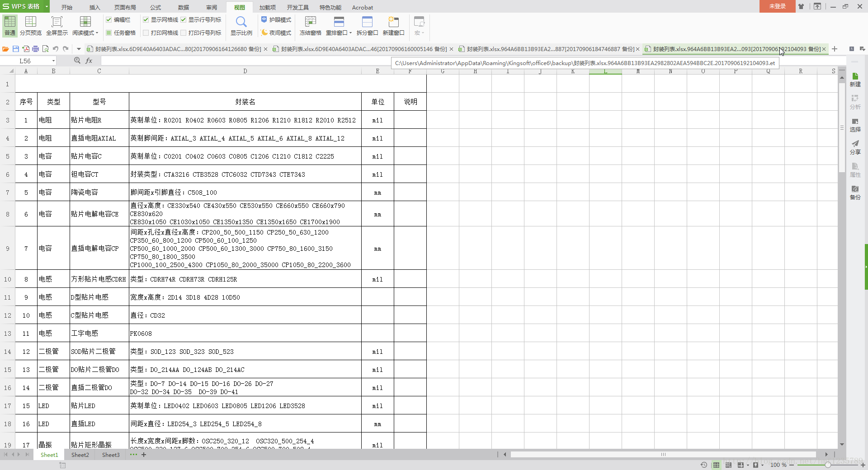Open the Formulas (公式) ribbon tab
The height and width of the screenshot is (470, 868).
156,7
